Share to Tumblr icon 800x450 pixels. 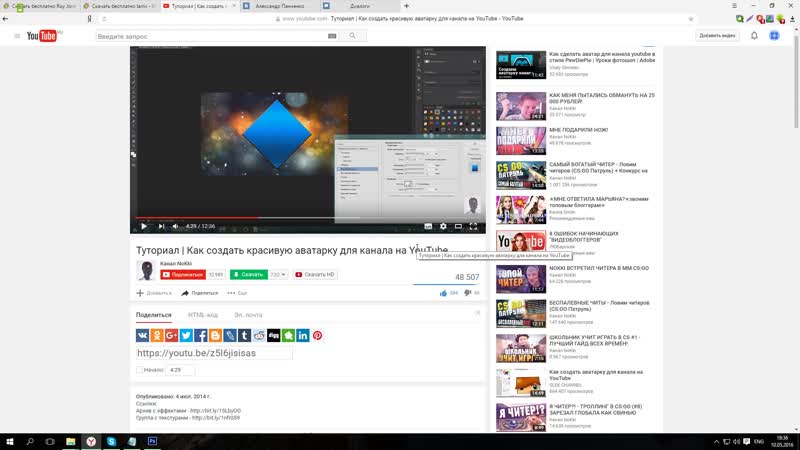[244, 335]
